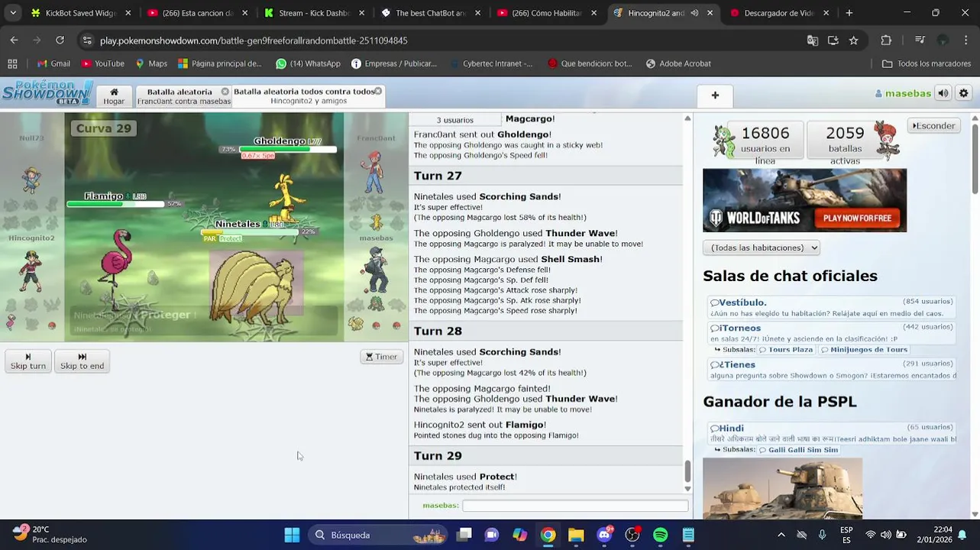980x550 pixels.
Task: Toggle Showdown sound volume icon
Action: pyautogui.click(x=943, y=93)
